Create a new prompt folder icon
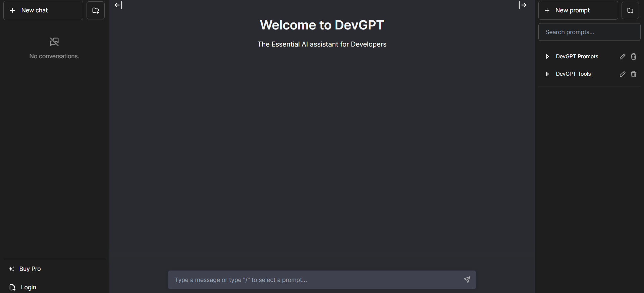The image size is (644, 293). pos(630,10)
